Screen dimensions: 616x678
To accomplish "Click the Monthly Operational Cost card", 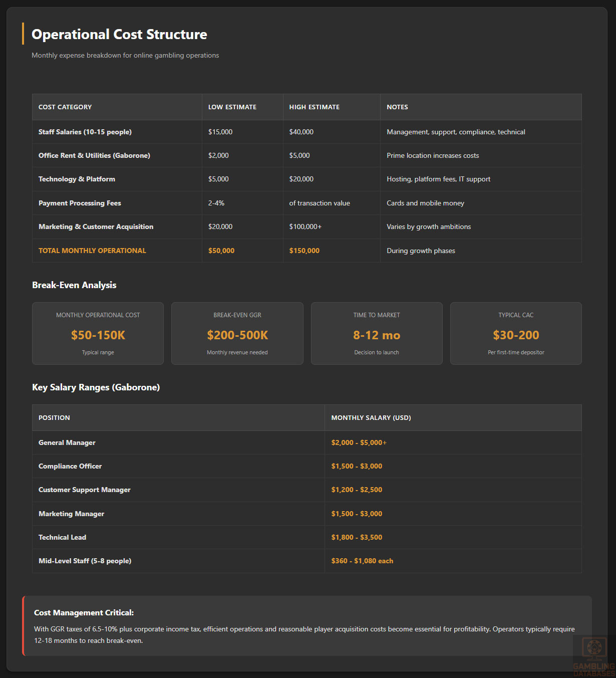I will (98, 333).
